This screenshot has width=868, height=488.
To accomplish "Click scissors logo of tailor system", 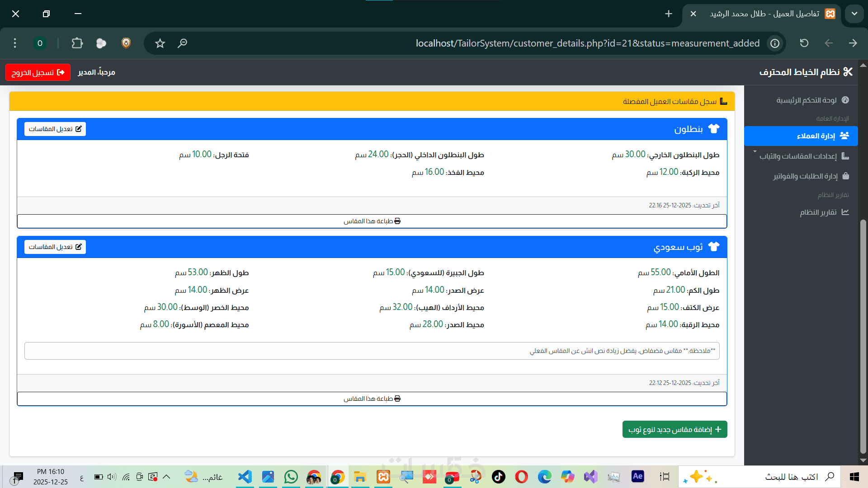I will pyautogui.click(x=848, y=72).
